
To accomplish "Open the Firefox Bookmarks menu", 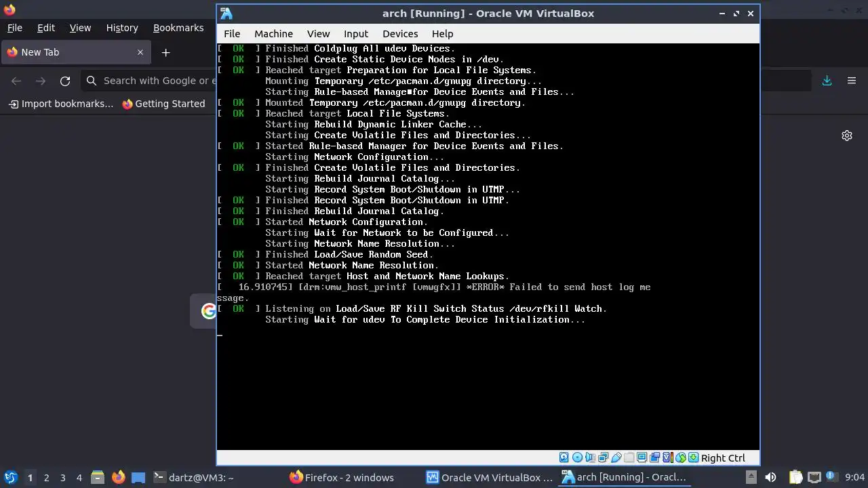I will [x=178, y=28].
